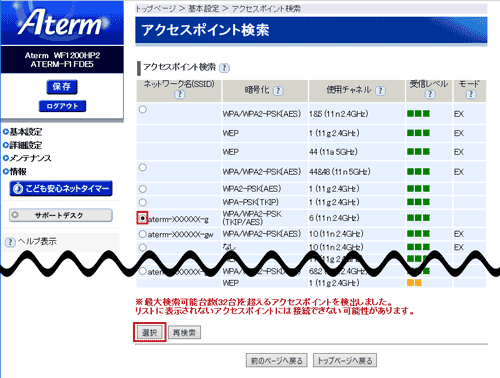Open 基本設定 menu
Viewport: 500px width, 378px height.
26,132
